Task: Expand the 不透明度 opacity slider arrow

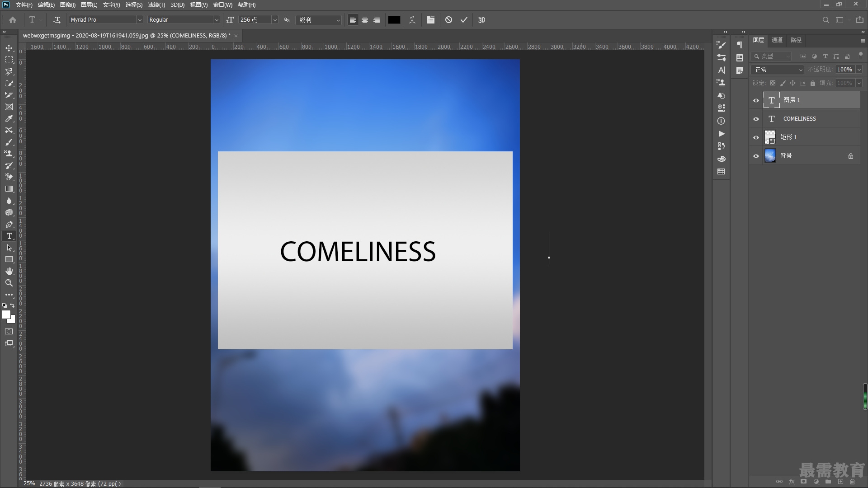Action: click(859, 70)
